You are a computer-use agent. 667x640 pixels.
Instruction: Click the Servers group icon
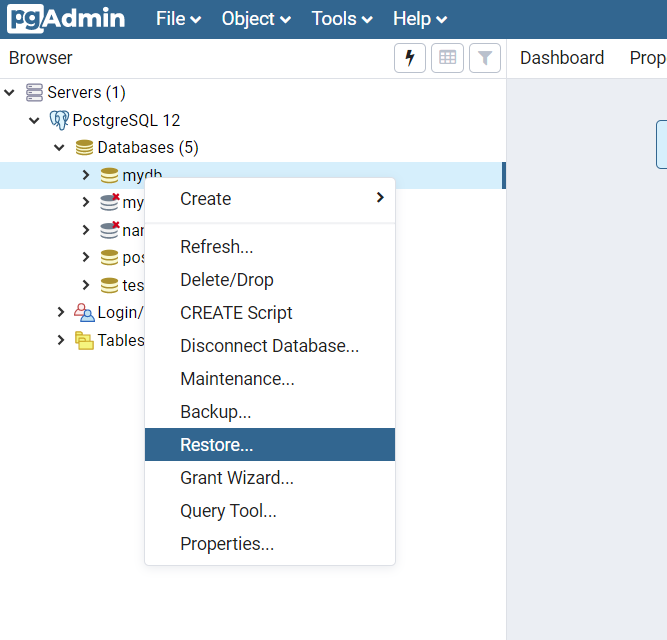pos(35,93)
